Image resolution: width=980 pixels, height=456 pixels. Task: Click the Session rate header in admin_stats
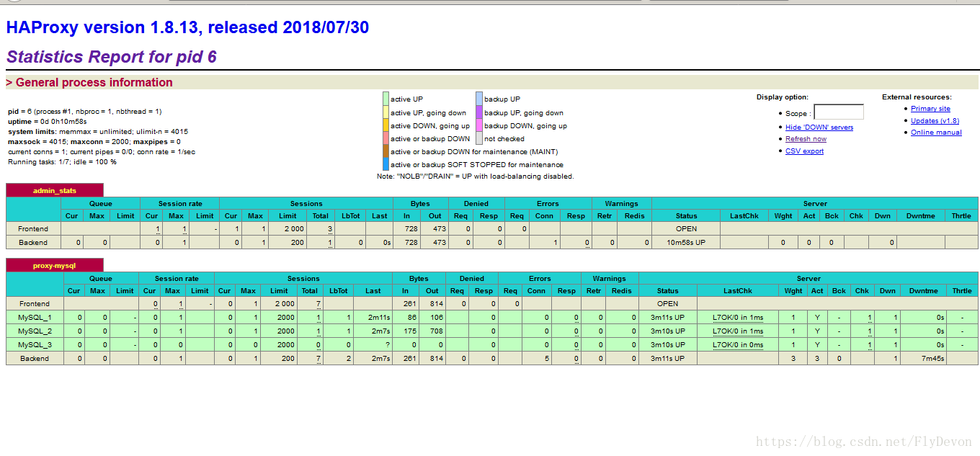[x=180, y=203]
